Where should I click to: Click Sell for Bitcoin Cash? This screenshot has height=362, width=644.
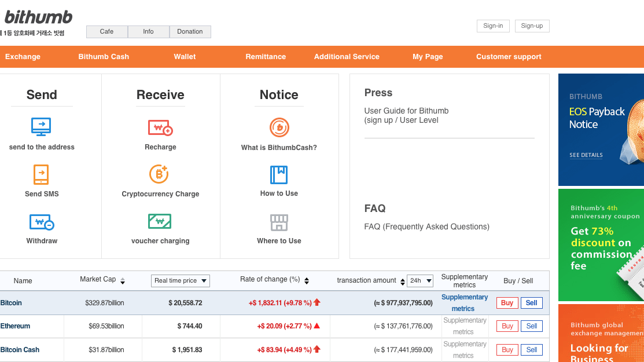coord(532,350)
